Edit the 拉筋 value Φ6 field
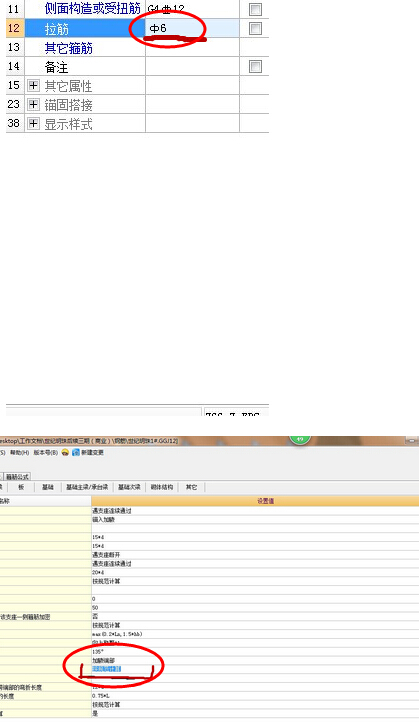The height and width of the screenshot is (722, 419). (192, 29)
